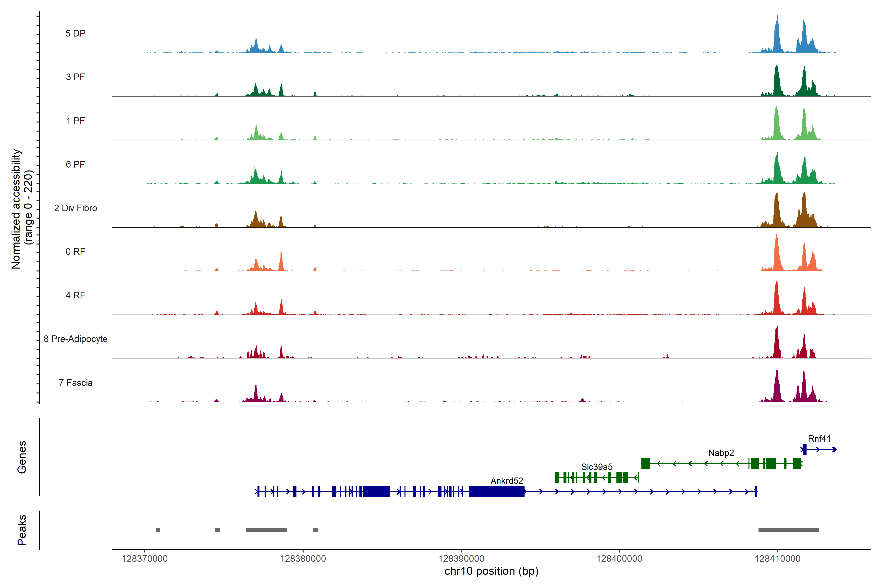The image size is (882, 588).
Task: Click the wide peak bar near 128377000
Action: tap(266, 530)
